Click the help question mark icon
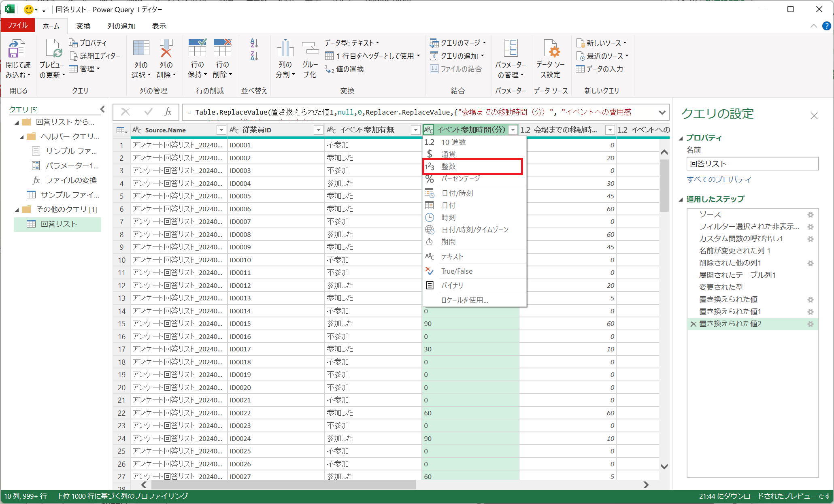Screen dimensions: 834x504 click(826, 26)
